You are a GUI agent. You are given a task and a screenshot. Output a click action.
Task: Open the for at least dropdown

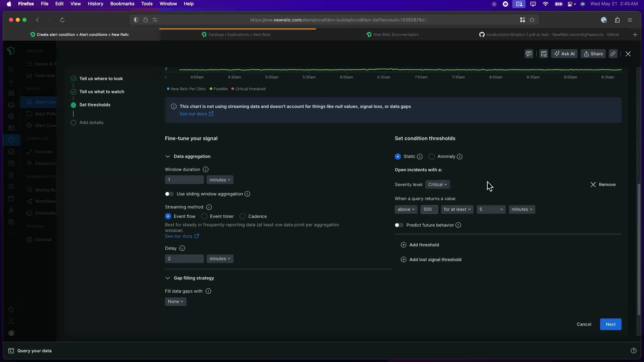coord(457,209)
